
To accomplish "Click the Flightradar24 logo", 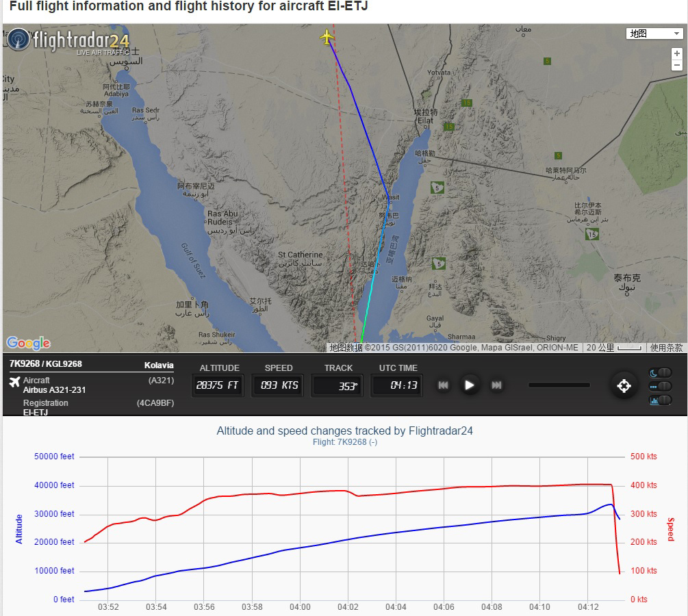I will pyautogui.click(x=68, y=41).
